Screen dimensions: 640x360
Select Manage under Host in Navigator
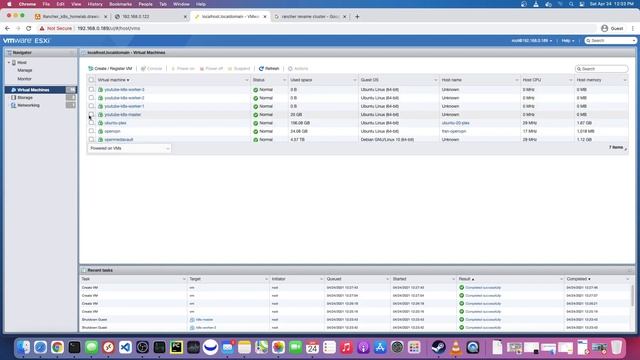[24, 70]
